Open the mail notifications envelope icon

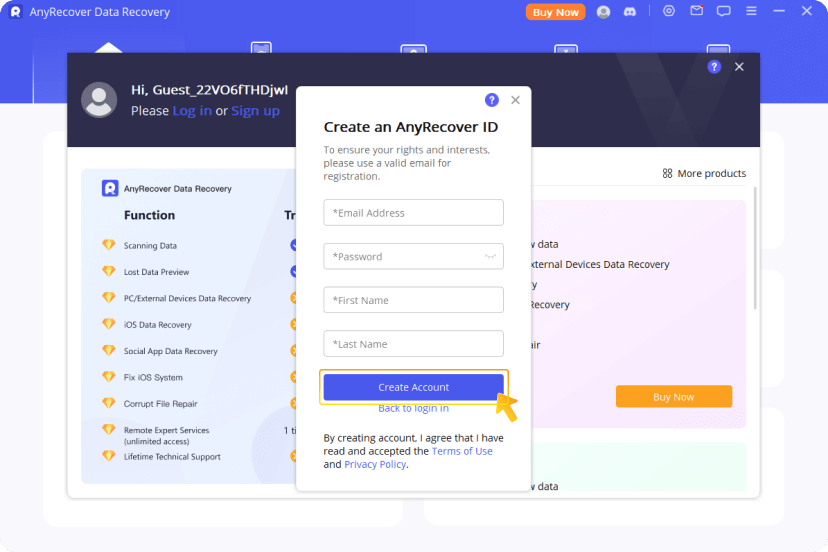click(697, 12)
